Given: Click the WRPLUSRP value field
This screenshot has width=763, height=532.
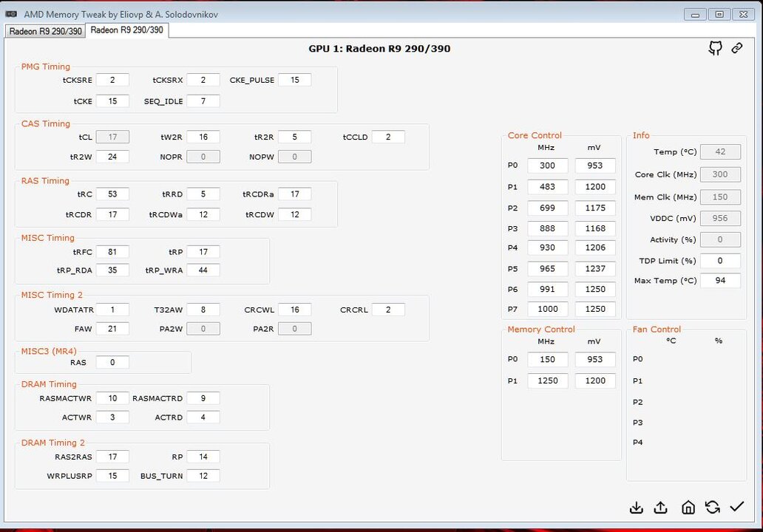Looking at the screenshot, I should [112, 476].
